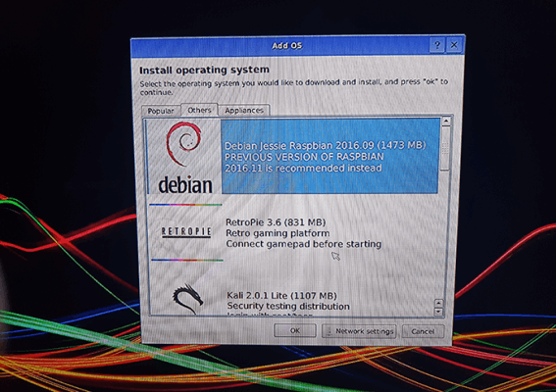Click the list scrollbar thumb
Image resolution: width=556 pixels, height=392 pixels.
point(445,148)
